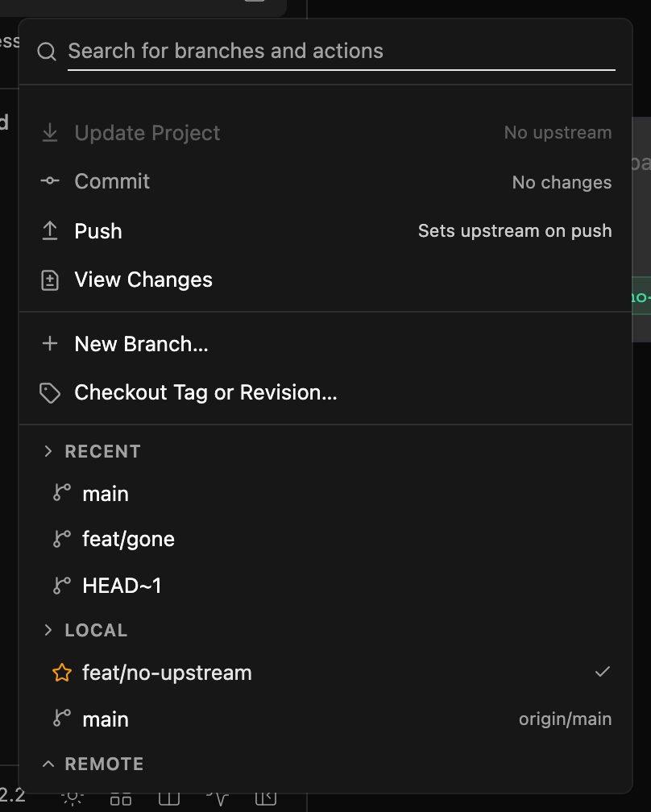This screenshot has height=812, width=651.
Task: Select local main branch tracking origin/main
Action: tap(325, 719)
